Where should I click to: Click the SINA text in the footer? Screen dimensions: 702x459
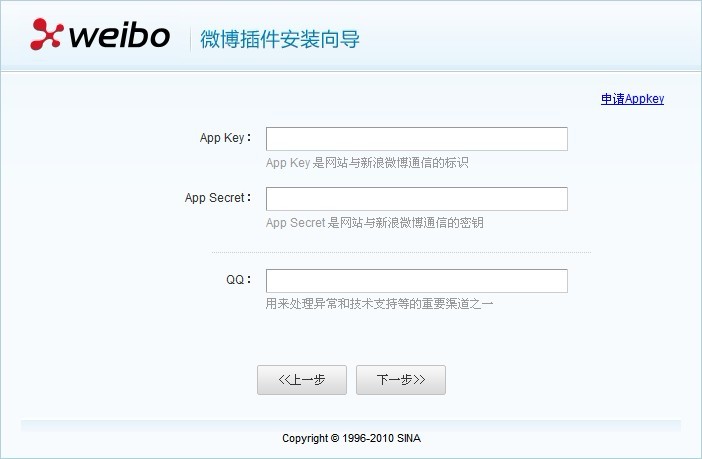point(408,438)
